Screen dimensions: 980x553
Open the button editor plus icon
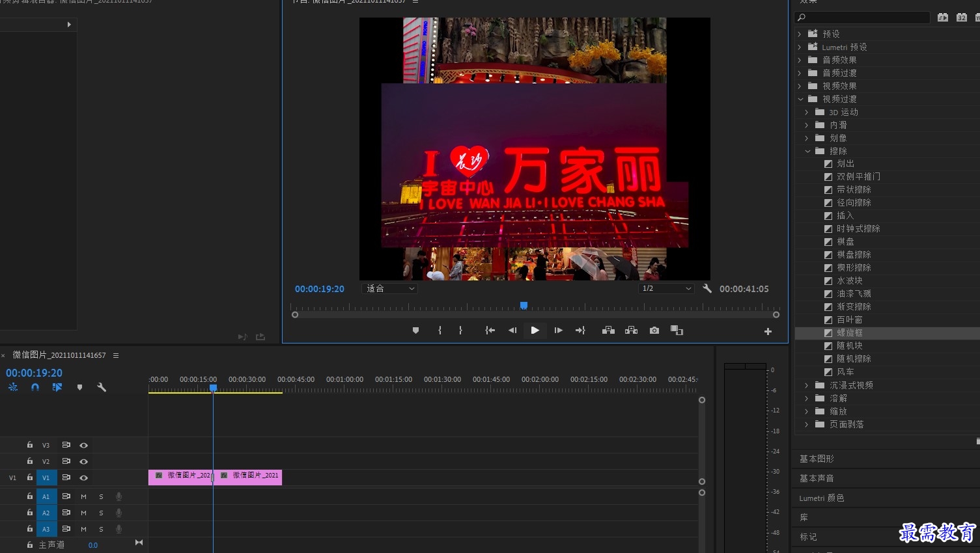tap(768, 331)
